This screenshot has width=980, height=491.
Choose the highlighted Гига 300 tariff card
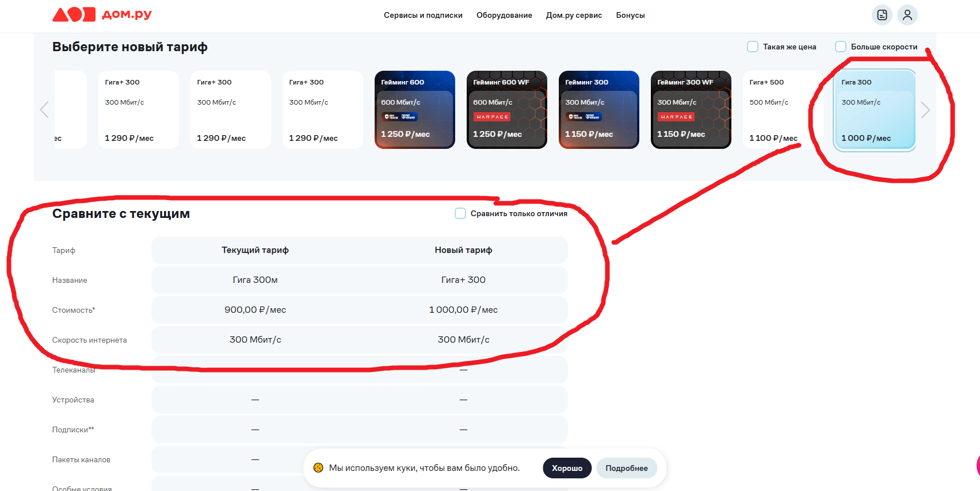874,109
